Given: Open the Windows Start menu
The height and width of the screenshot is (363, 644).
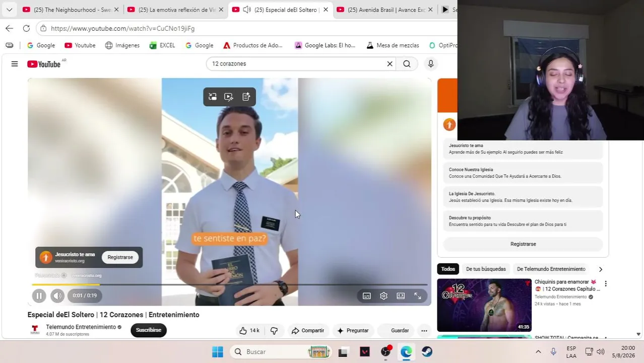Looking at the screenshot, I should tap(218, 352).
